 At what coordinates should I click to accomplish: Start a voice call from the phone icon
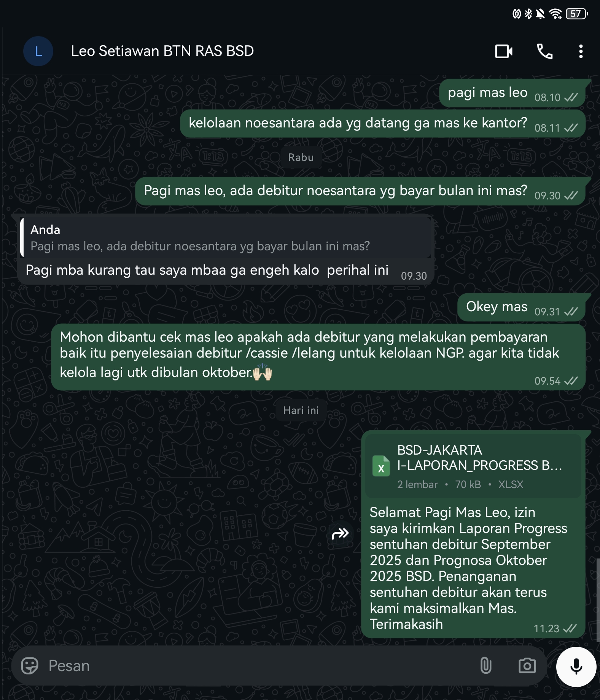[544, 51]
